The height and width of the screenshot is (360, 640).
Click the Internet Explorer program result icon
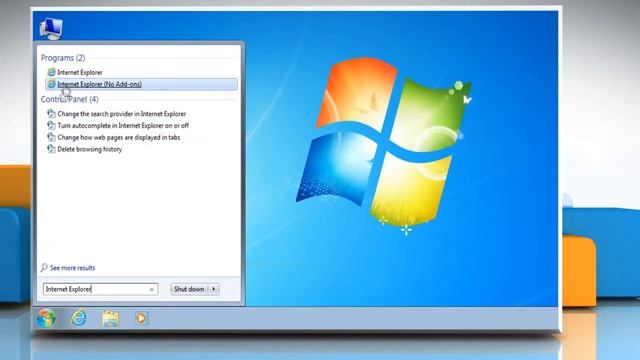point(51,72)
